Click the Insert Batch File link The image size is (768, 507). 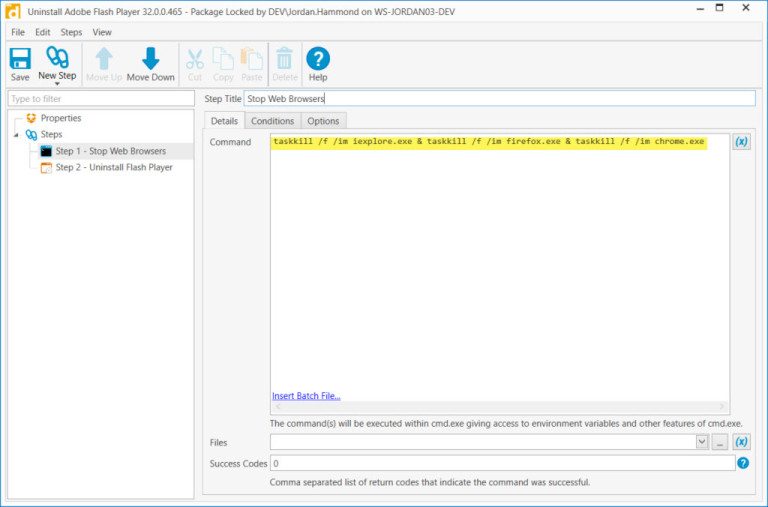306,396
